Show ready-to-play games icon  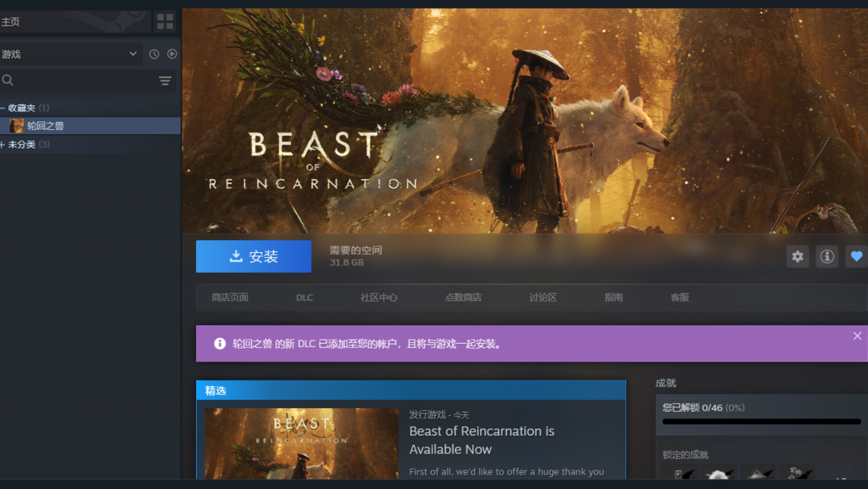point(172,54)
